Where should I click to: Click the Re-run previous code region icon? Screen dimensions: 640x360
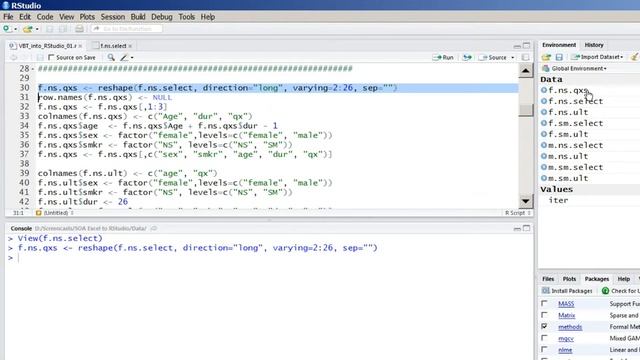(x=467, y=58)
